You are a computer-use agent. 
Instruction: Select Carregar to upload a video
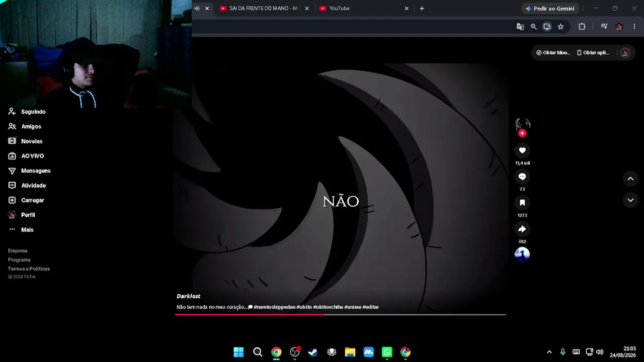click(x=26, y=200)
